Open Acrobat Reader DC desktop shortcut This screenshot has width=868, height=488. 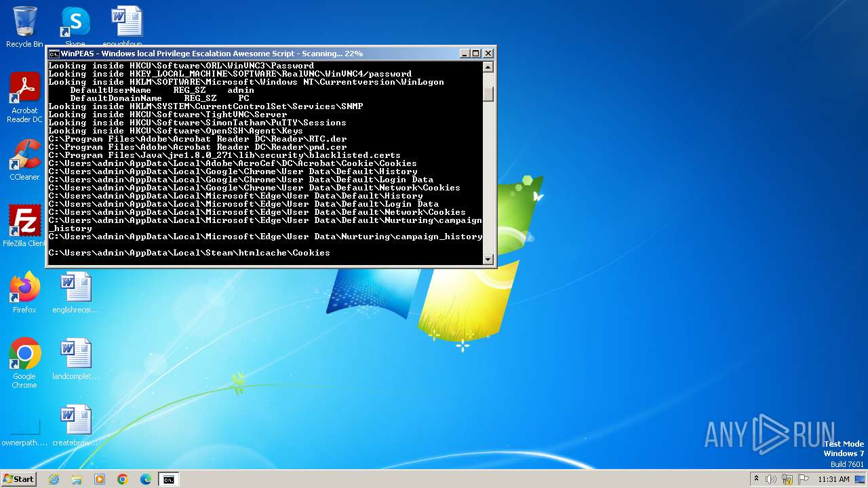(24, 98)
